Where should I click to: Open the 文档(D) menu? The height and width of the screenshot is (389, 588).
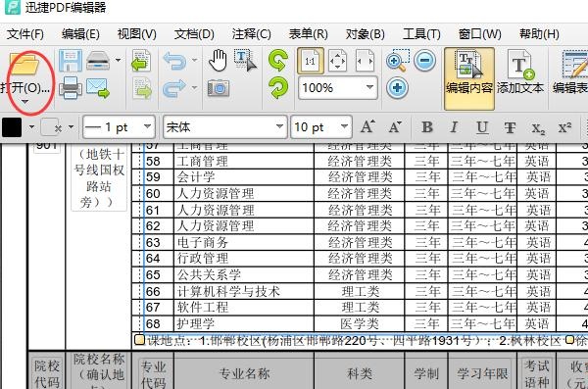pyautogui.click(x=194, y=34)
